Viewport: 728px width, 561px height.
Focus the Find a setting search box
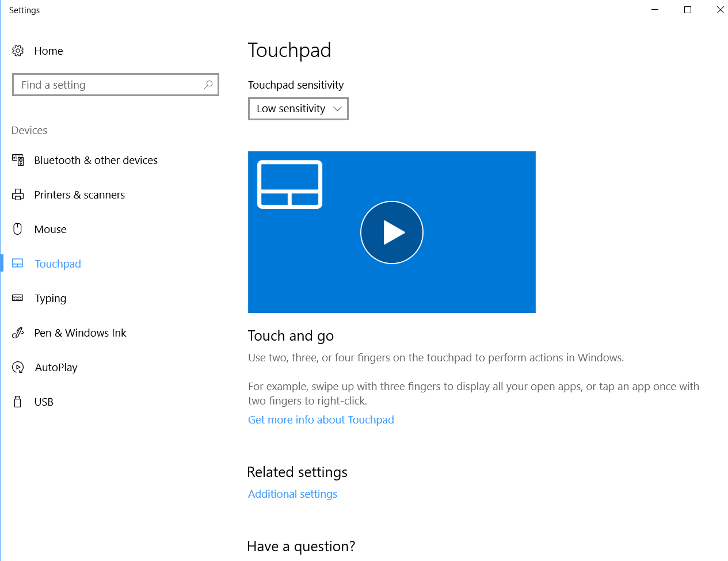[x=116, y=85]
